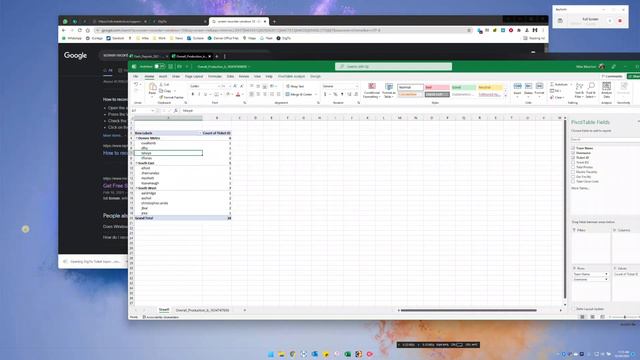Toggle Italic formatting in the Font group
This screenshot has height=360, width=640.
[199, 94]
